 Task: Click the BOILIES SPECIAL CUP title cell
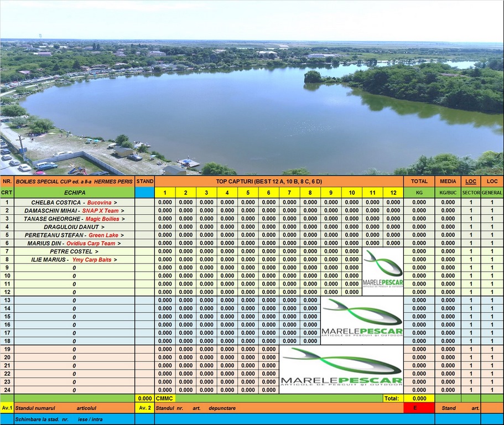point(74,181)
